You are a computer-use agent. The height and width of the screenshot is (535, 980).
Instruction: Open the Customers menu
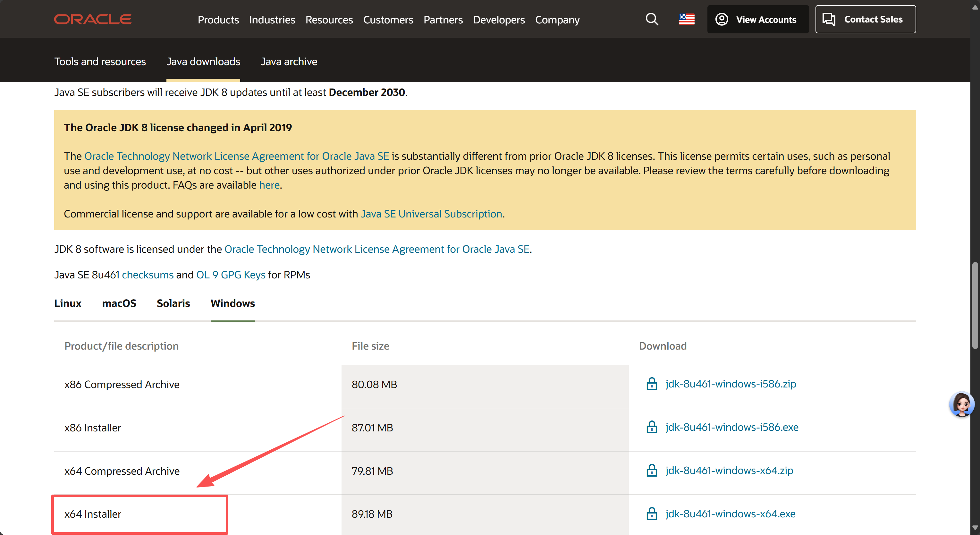[388, 20]
